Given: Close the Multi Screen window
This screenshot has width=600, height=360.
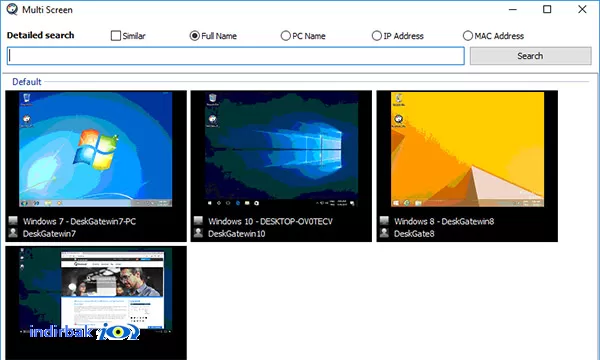Looking at the screenshot, I should coord(582,9).
